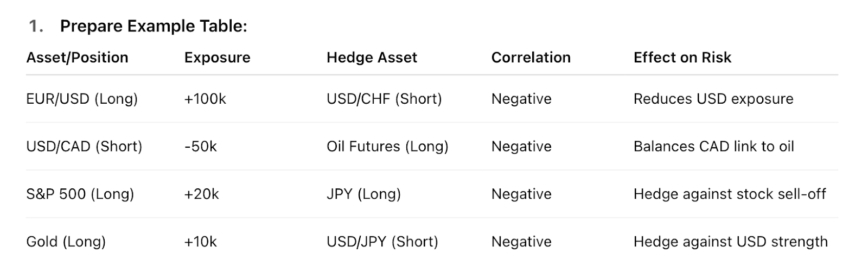Select the Asset/Position column header
The height and width of the screenshot is (272, 868).
pyautogui.click(x=77, y=58)
